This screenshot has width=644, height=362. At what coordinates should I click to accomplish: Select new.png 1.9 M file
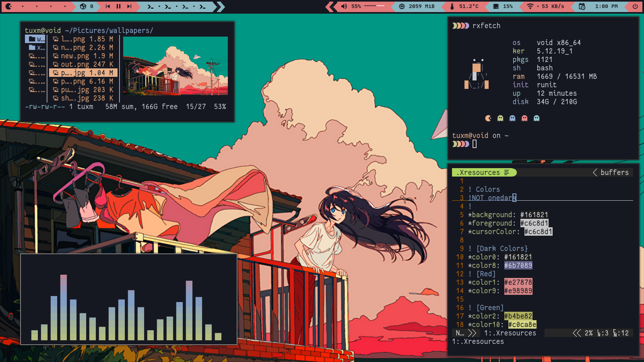click(83, 56)
